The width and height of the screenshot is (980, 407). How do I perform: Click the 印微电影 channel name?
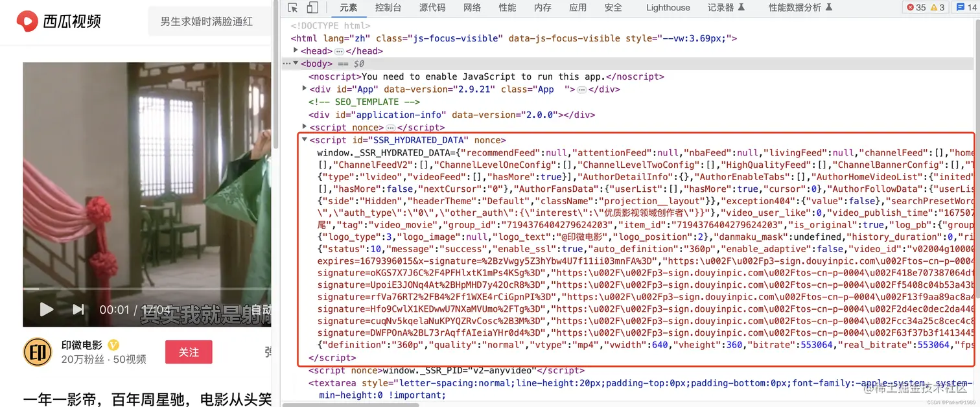tap(82, 345)
